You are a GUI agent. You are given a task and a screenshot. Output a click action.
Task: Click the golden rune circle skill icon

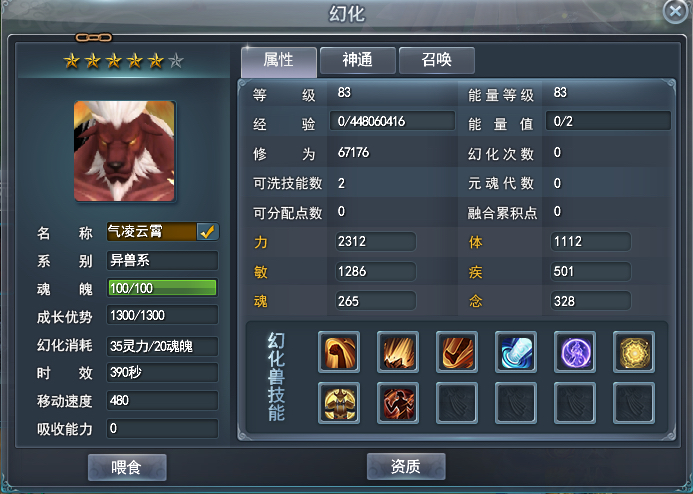[x=634, y=352]
